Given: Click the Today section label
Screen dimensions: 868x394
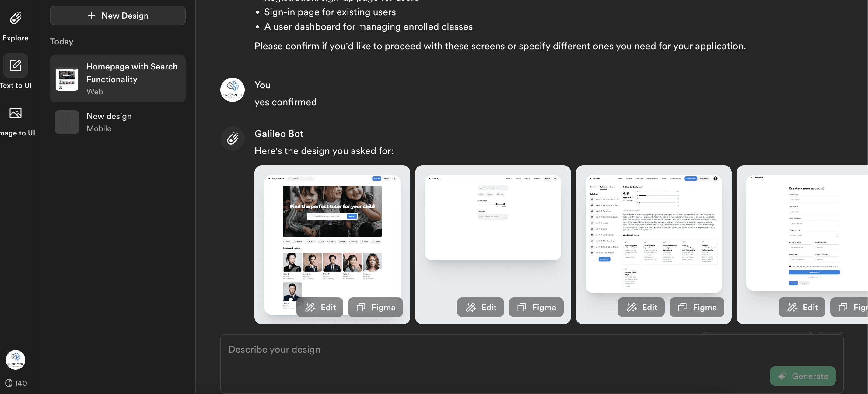Looking at the screenshot, I should pyautogui.click(x=62, y=41).
